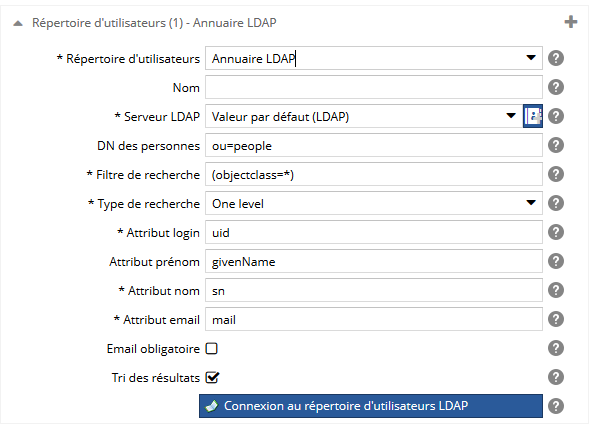Show help for DN des personnes
Screen dimensions: 596x433
point(556,146)
